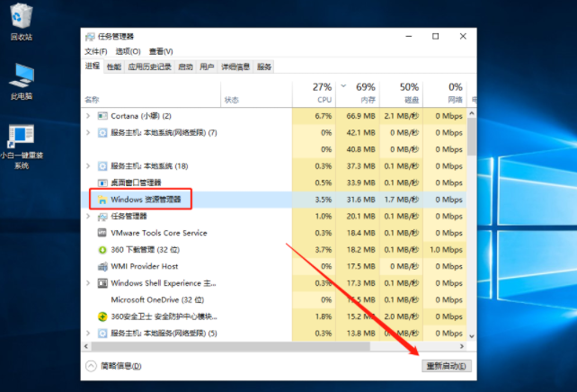Screen dimensions: 577x392
Task: Sort processes by 磁盘 column header
Action: click(x=401, y=94)
